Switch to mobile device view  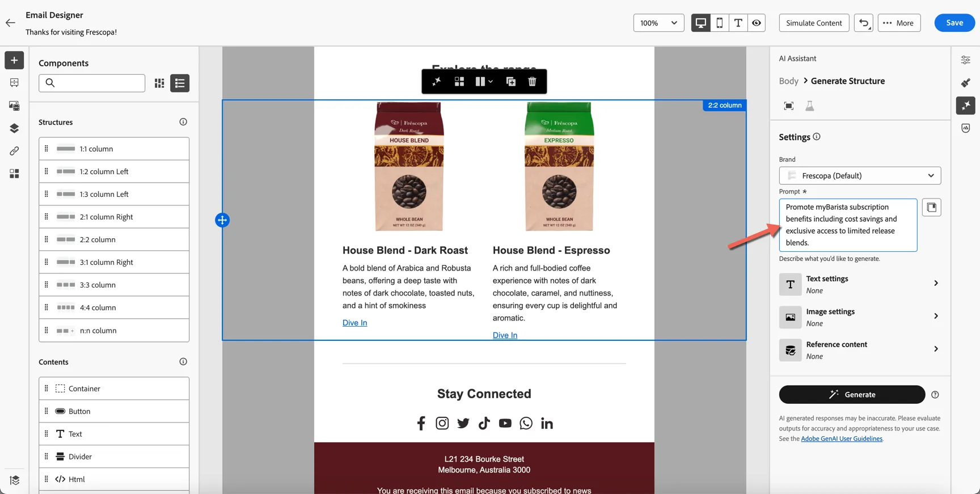click(x=720, y=23)
